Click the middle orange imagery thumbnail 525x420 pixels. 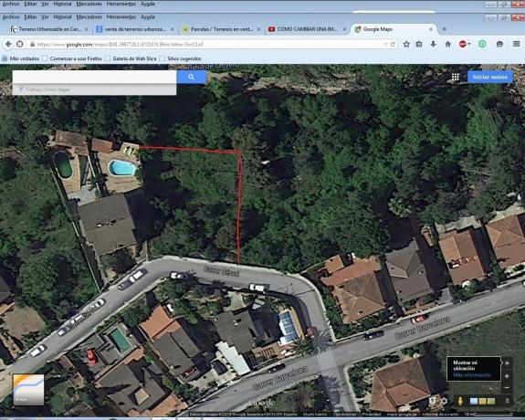tap(482, 401)
